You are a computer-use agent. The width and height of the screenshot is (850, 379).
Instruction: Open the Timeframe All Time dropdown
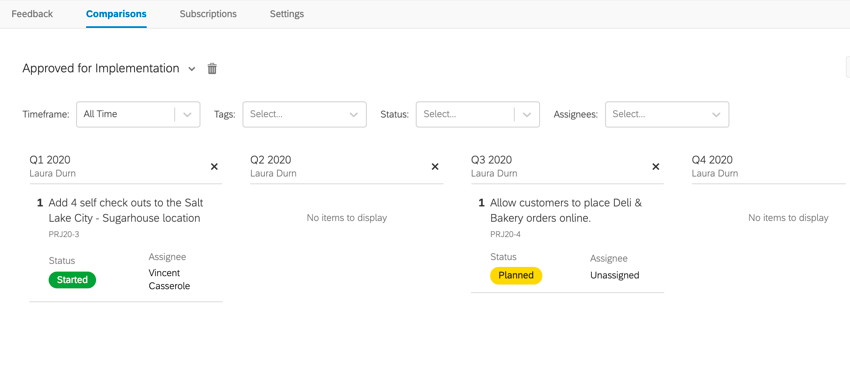coord(138,114)
